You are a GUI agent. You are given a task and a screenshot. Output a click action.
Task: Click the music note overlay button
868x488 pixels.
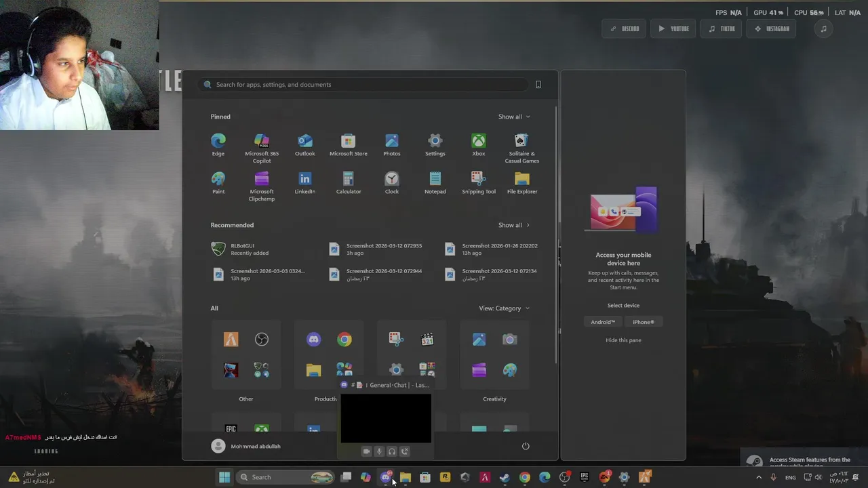(x=823, y=29)
